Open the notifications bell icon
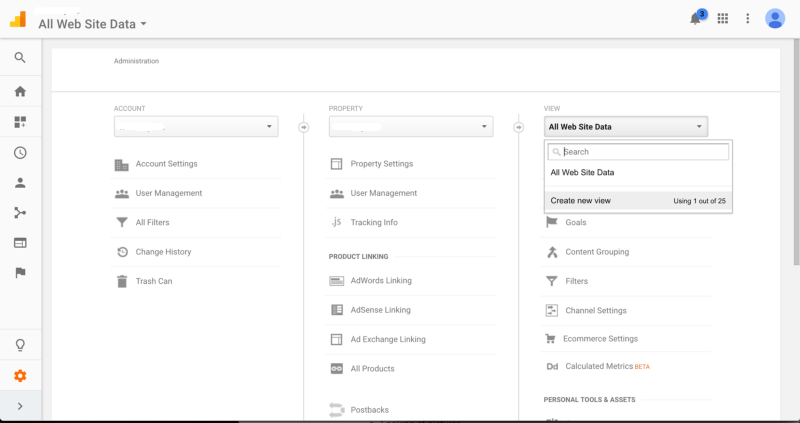The image size is (800, 423). point(697,19)
